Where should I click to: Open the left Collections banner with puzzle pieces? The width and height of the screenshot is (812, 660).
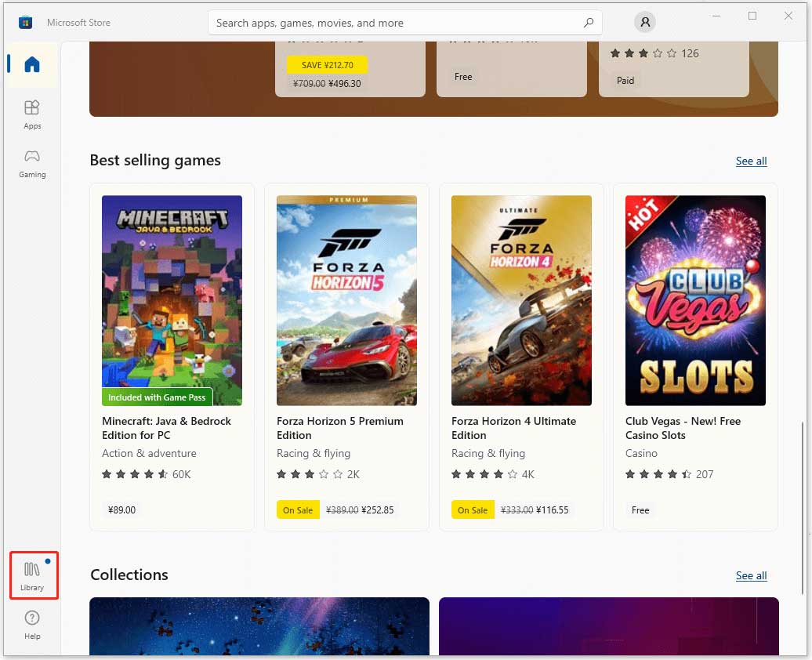click(259, 626)
